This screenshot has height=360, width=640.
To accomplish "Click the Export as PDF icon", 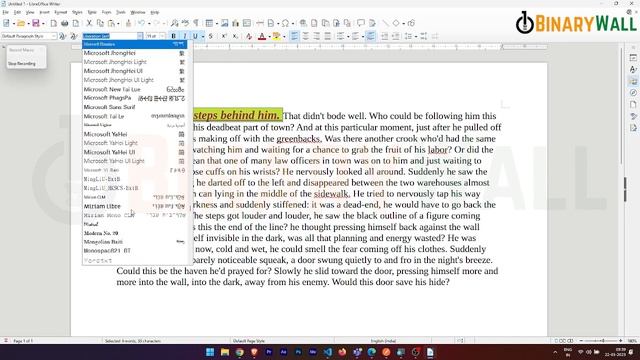I will coord(53,23).
